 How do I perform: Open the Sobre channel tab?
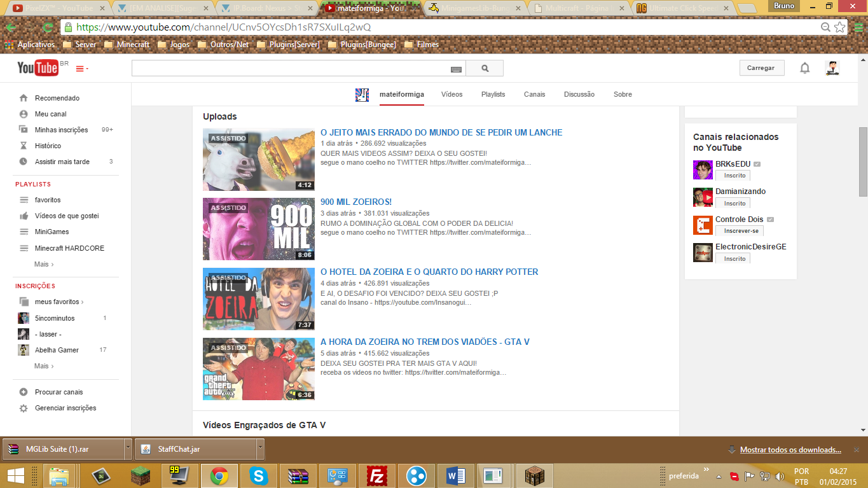(623, 94)
